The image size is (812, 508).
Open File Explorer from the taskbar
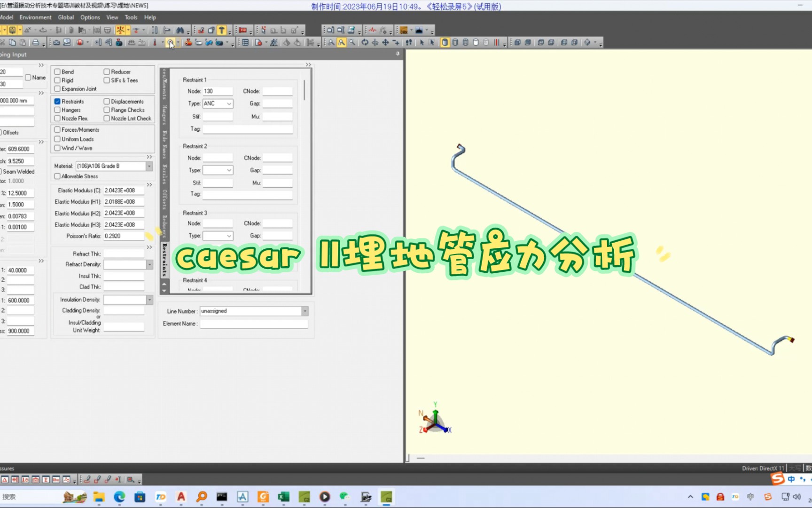99,497
